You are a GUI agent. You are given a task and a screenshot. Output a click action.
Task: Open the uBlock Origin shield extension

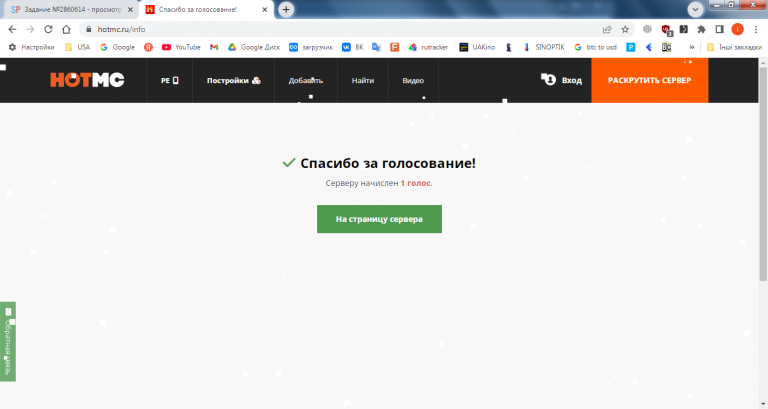click(x=666, y=30)
